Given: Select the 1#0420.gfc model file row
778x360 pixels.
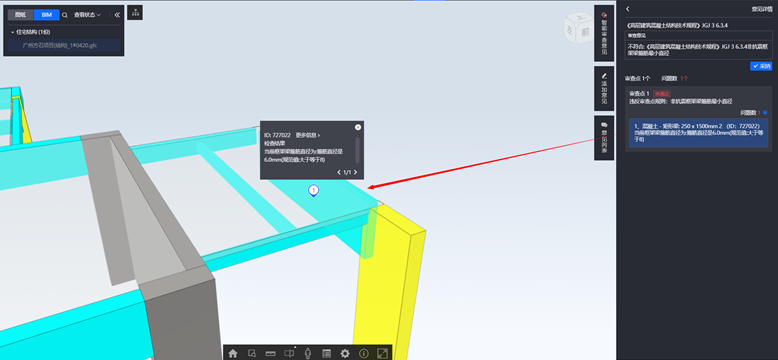Looking at the screenshot, I should point(64,46).
